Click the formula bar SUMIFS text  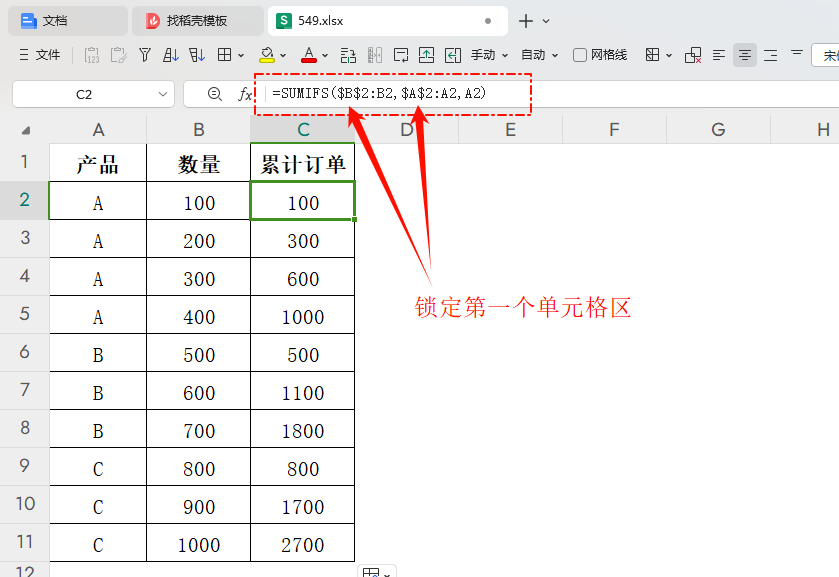(x=379, y=93)
